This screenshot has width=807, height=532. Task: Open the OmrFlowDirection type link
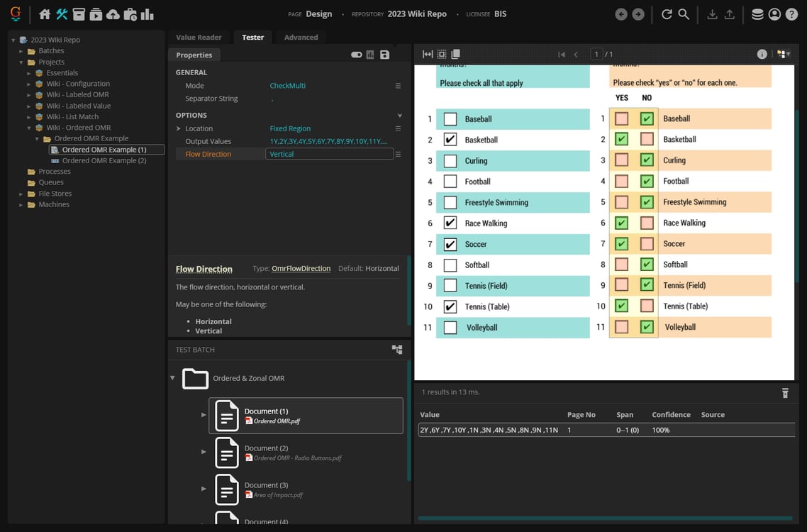pos(301,269)
